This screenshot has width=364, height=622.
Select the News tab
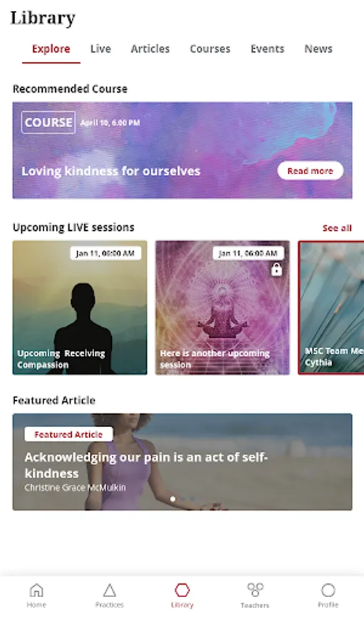[x=318, y=49]
